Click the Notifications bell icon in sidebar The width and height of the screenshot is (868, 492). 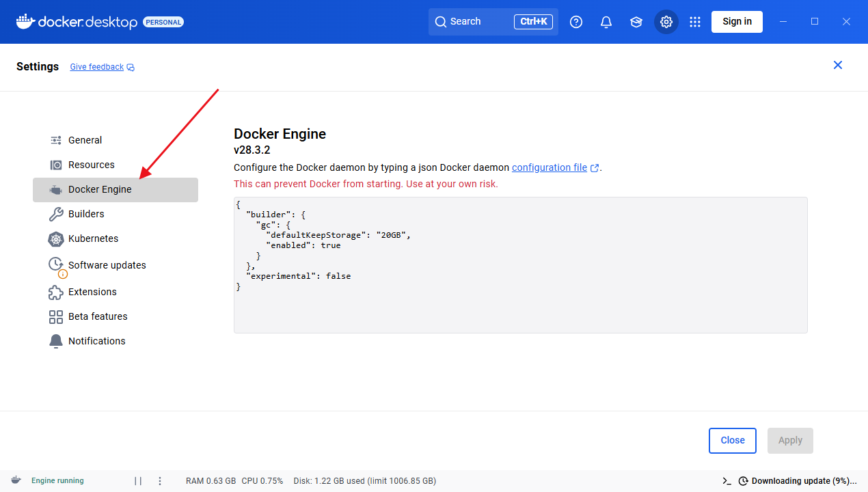[56, 341]
